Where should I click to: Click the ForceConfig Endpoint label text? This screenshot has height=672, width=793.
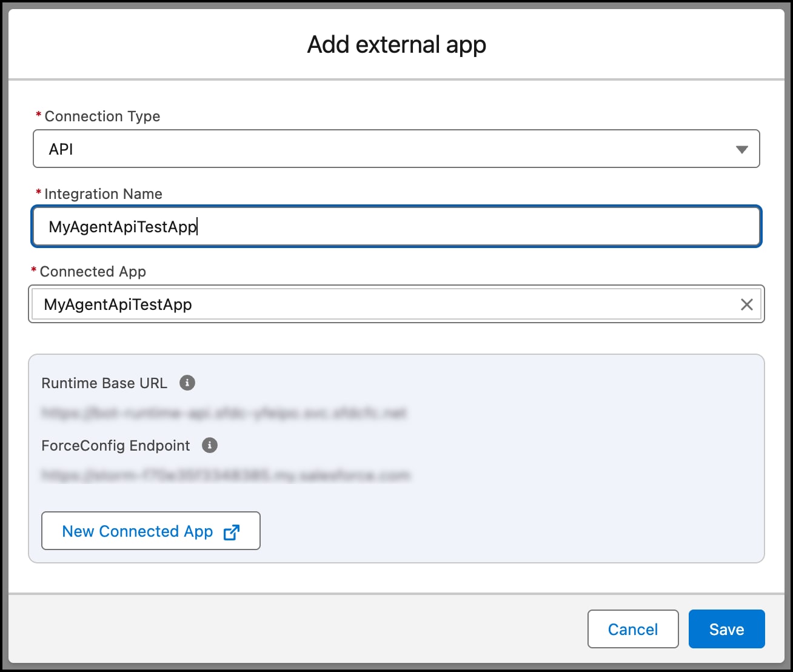click(x=116, y=446)
